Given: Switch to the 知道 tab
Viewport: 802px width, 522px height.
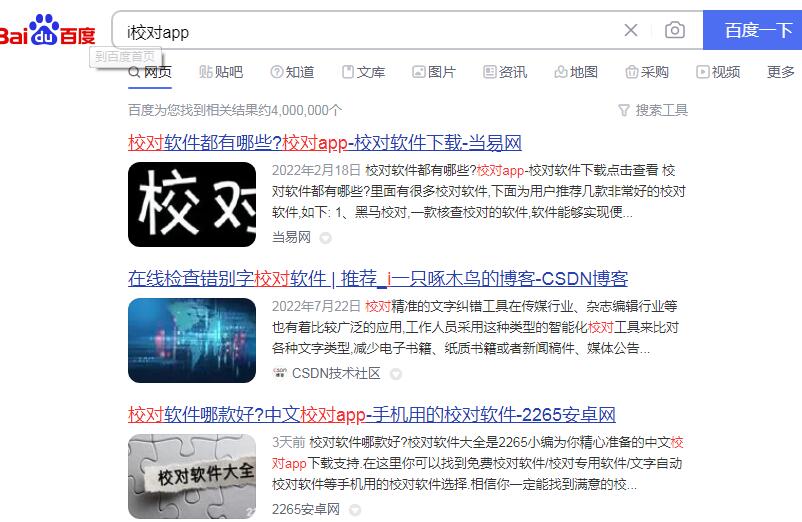Looking at the screenshot, I should pyautogui.click(x=292, y=72).
